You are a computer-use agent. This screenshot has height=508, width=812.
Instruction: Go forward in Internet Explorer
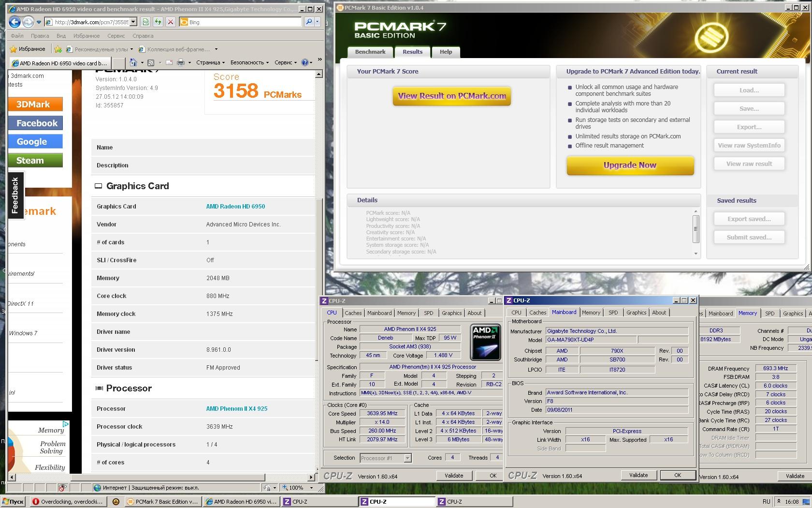pos(28,22)
